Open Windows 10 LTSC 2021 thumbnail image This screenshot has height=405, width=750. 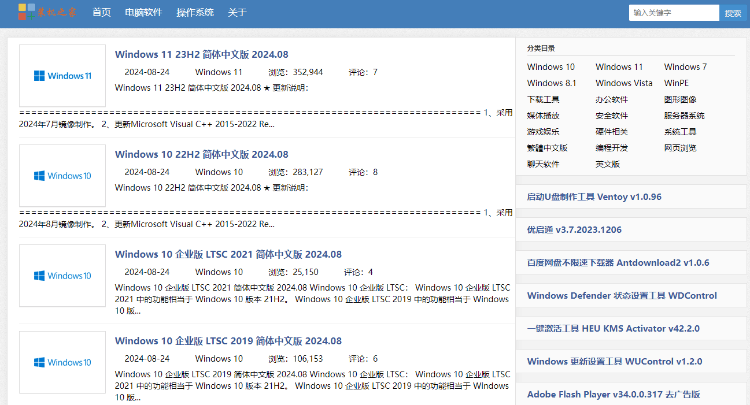tap(62, 275)
